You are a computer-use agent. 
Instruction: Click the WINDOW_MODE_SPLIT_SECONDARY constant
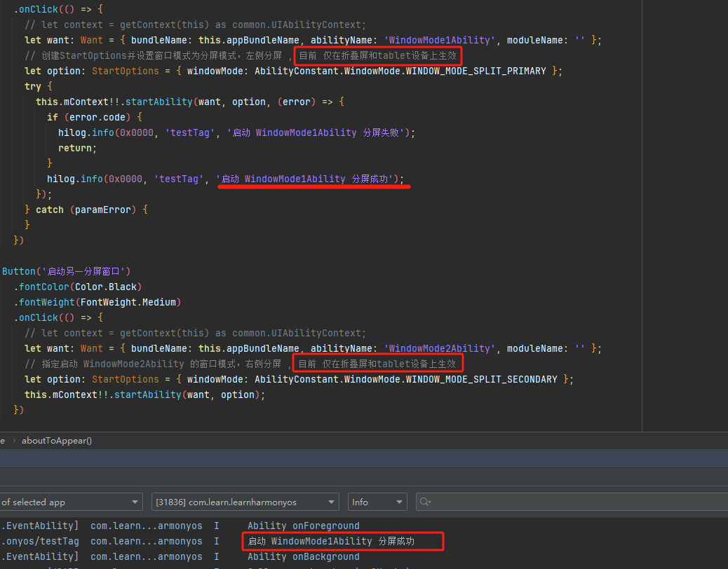point(481,379)
